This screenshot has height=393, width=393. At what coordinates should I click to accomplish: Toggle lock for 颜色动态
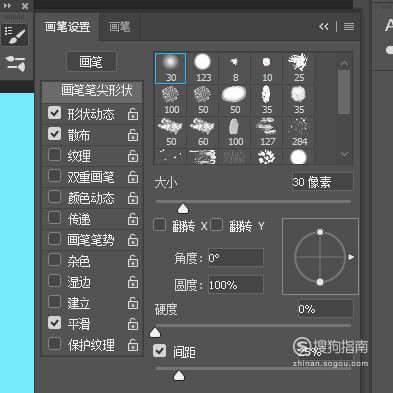[x=133, y=198]
